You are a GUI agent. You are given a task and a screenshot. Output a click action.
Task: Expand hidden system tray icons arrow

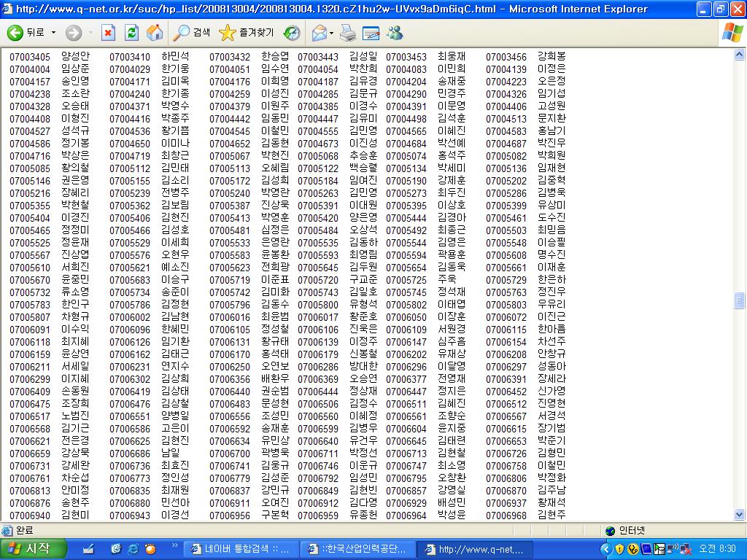pos(605,549)
